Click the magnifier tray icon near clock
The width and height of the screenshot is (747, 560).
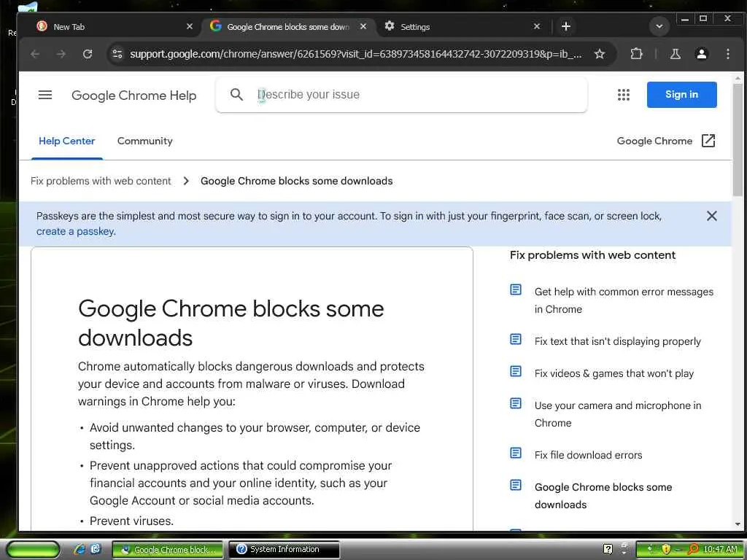(693, 549)
